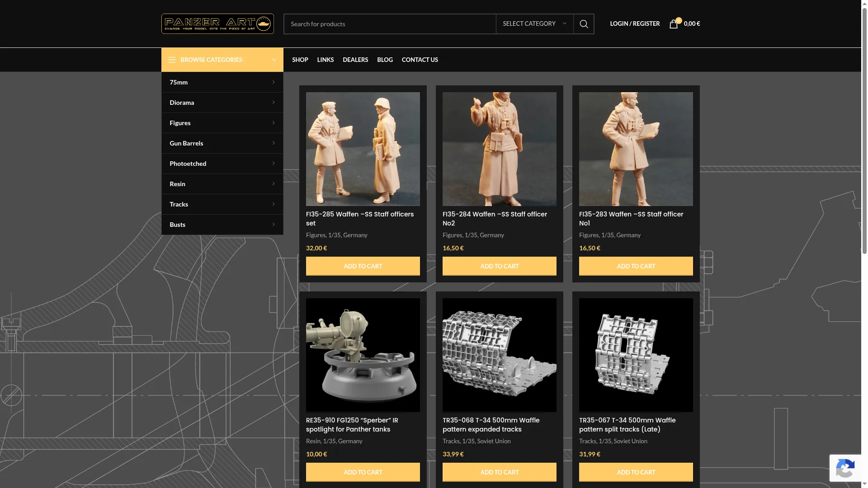Add TR35-067 split tracks to cart
868x488 pixels.
(636, 472)
